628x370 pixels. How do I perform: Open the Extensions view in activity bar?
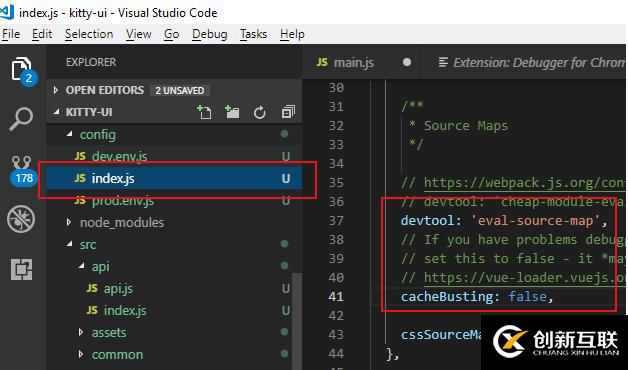click(21, 269)
